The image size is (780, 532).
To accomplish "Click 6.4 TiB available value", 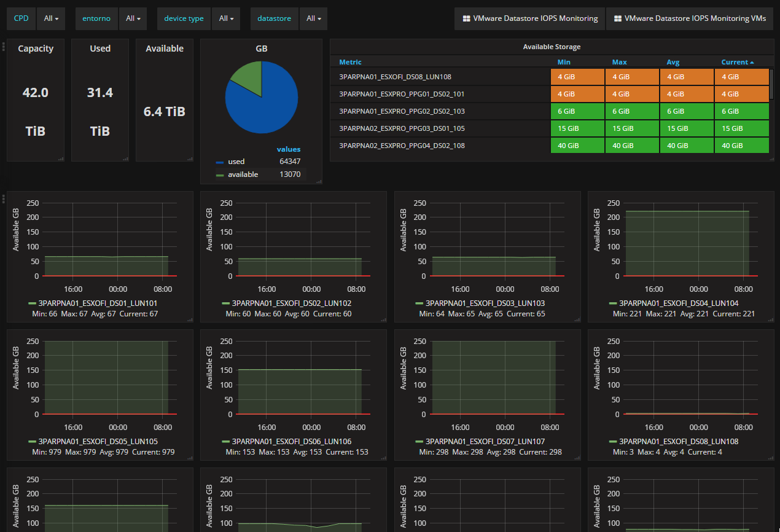I will point(165,112).
